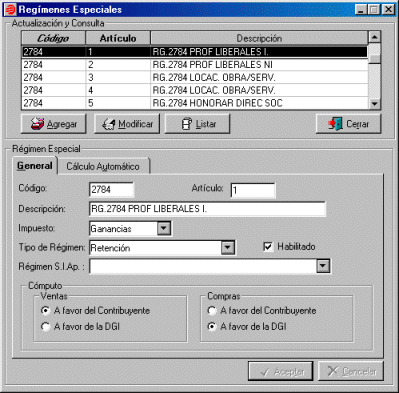Select Compras A favor del Contribuyente
Viewport: 399px width, 393px height.
click(x=212, y=311)
